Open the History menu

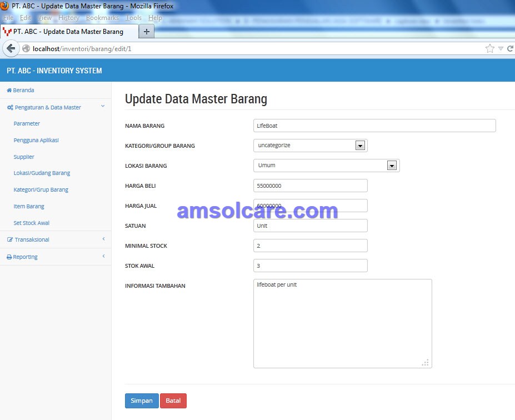(69, 18)
